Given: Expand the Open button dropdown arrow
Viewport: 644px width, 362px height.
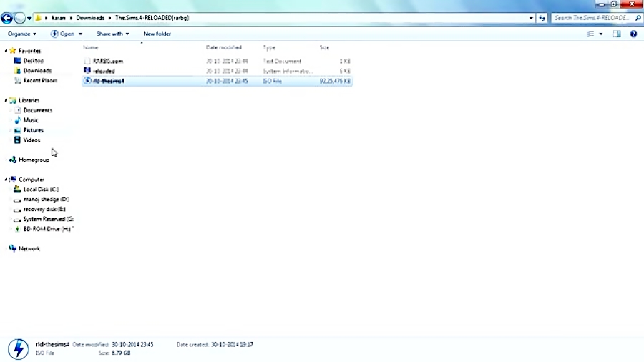Looking at the screenshot, I should pyautogui.click(x=80, y=34).
